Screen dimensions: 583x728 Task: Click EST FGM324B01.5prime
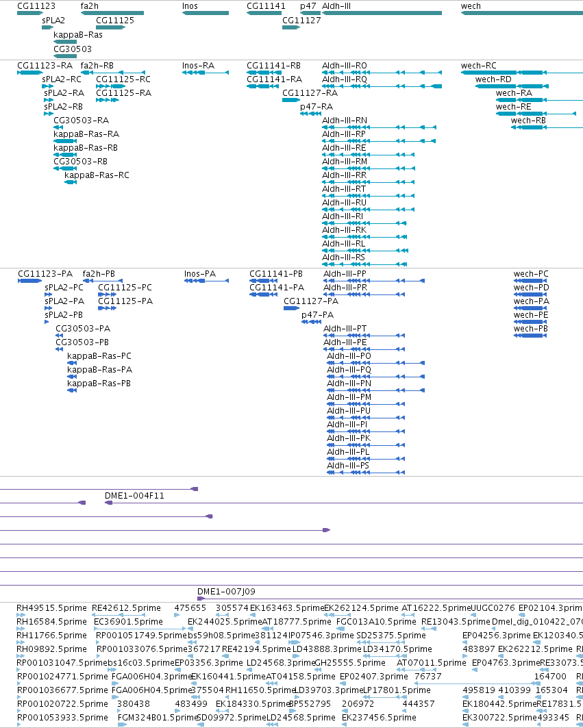click(x=158, y=718)
